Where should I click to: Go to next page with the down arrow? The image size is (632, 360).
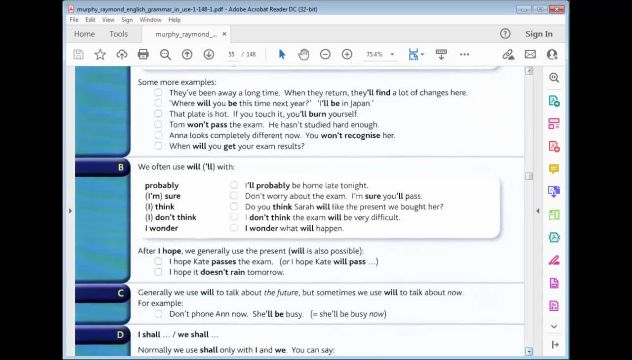click(208, 54)
